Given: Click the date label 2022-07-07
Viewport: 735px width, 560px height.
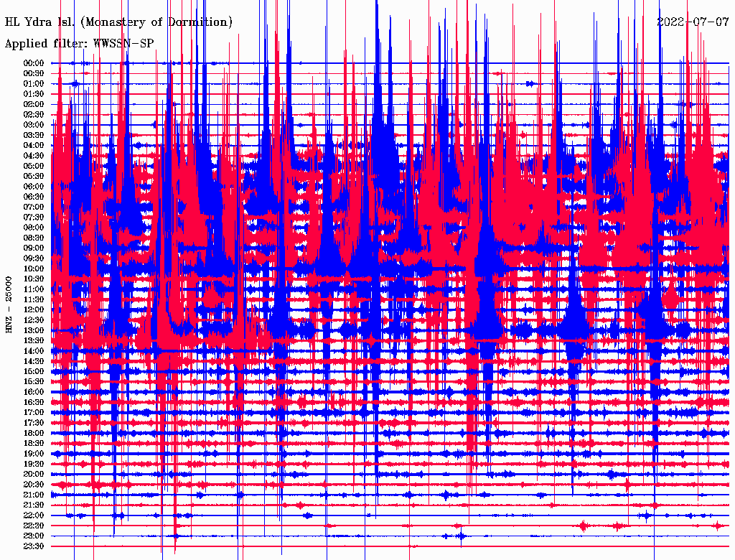Looking at the screenshot, I should point(693,22).
